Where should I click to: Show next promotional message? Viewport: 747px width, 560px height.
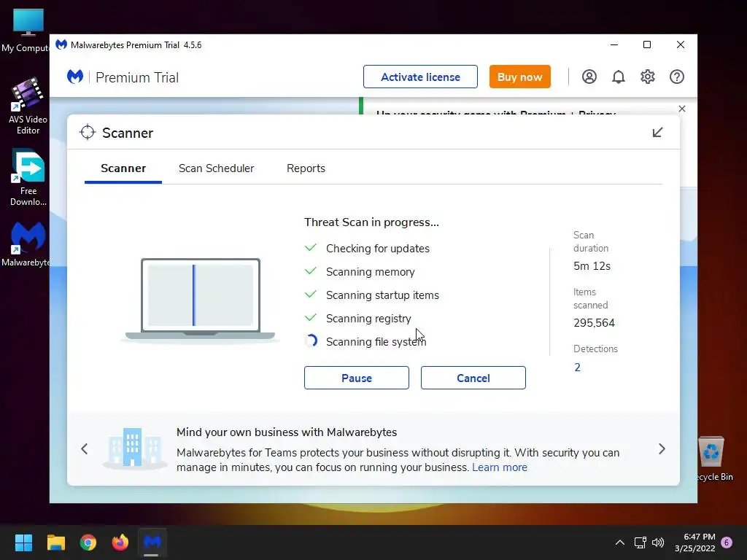(662, 448)
